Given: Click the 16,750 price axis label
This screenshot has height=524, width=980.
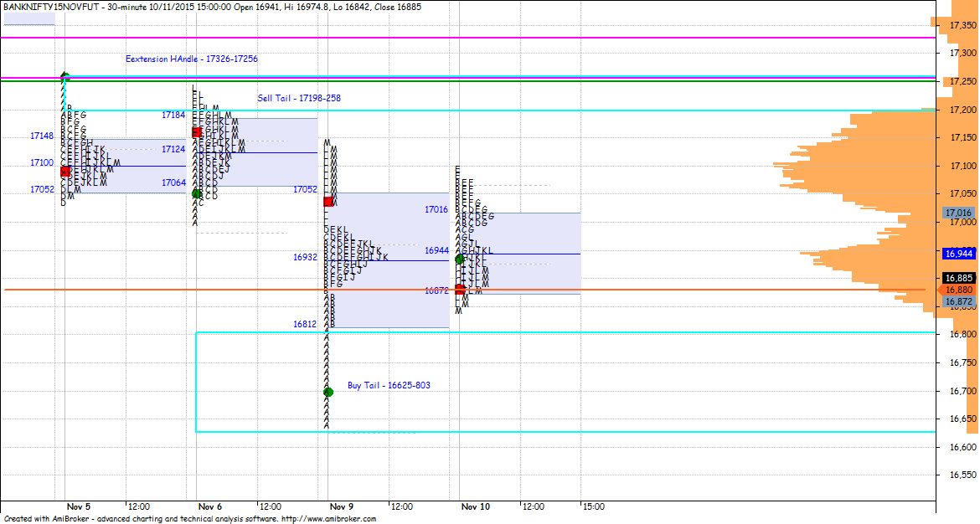Looking at the screenshot, I should coord(963,362).
